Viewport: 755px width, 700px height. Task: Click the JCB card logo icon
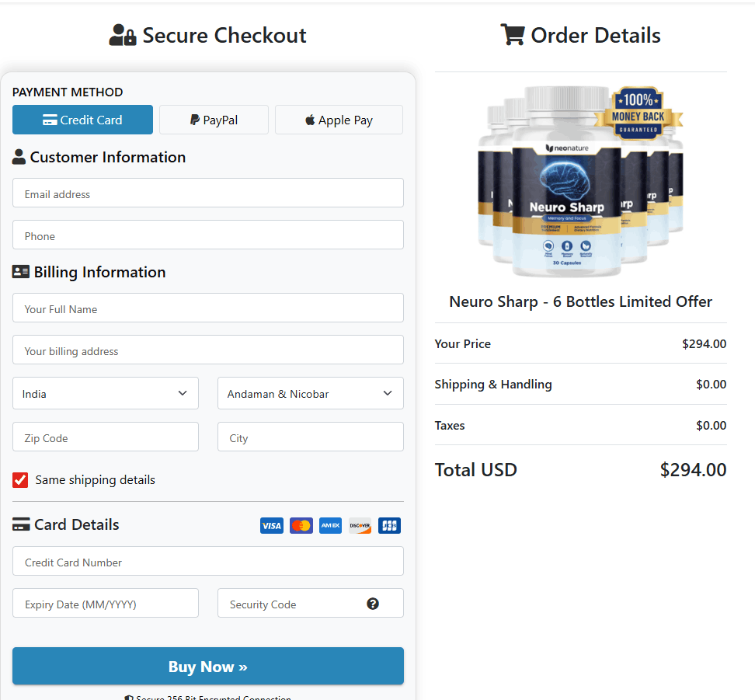click(x=389, y=526)
